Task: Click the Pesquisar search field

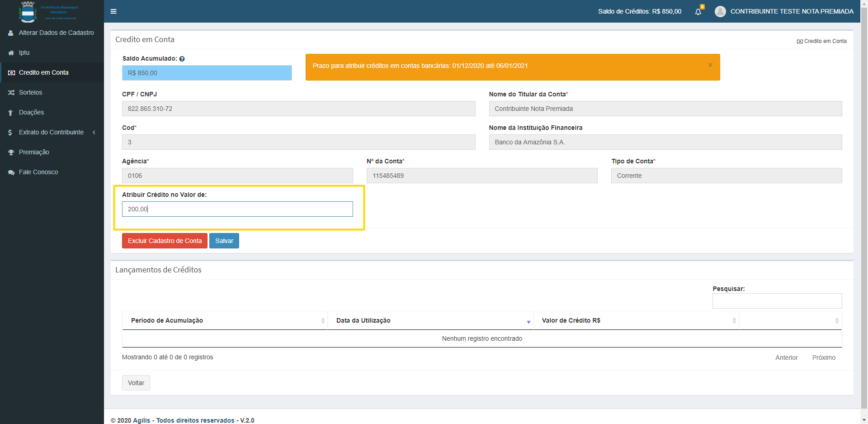Action: point(777,301)
